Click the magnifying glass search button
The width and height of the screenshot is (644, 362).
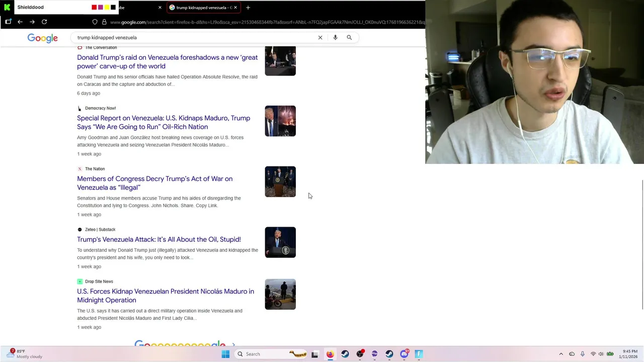349,37
